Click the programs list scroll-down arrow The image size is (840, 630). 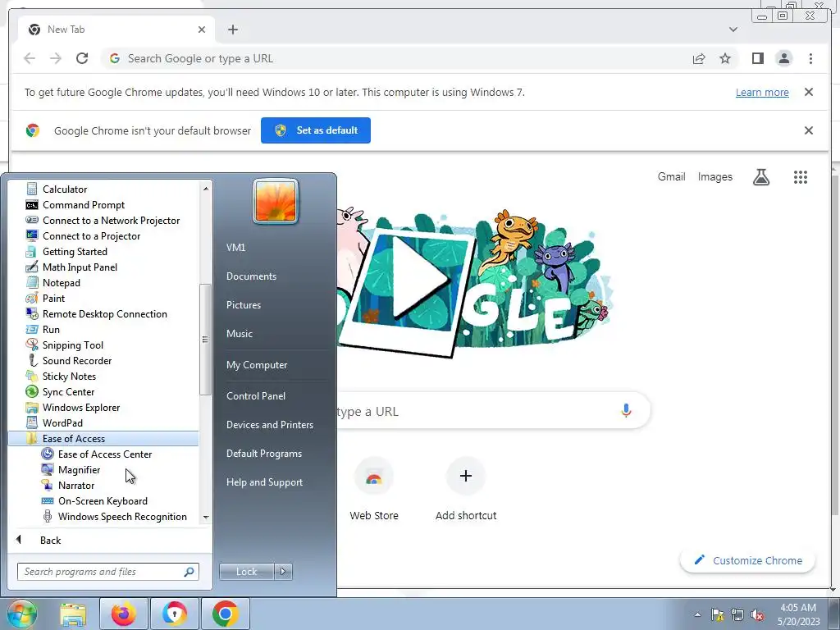[x=206, y=518]
